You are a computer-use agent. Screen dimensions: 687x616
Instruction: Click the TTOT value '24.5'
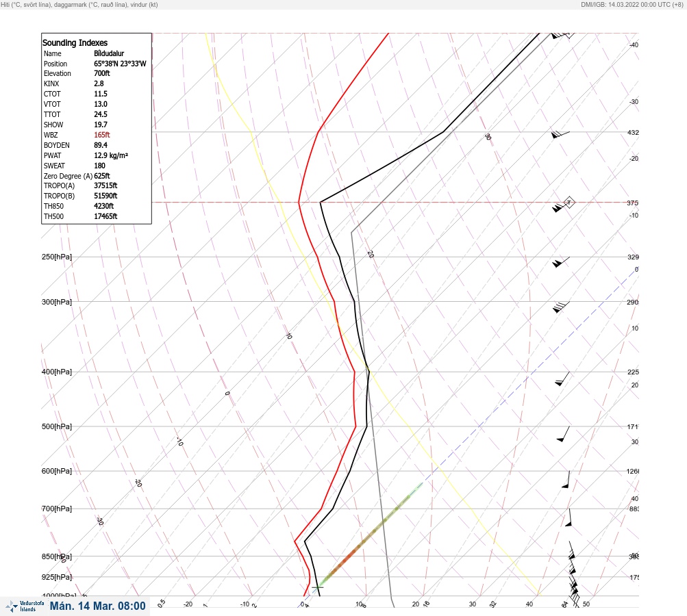tap(101, 114)
